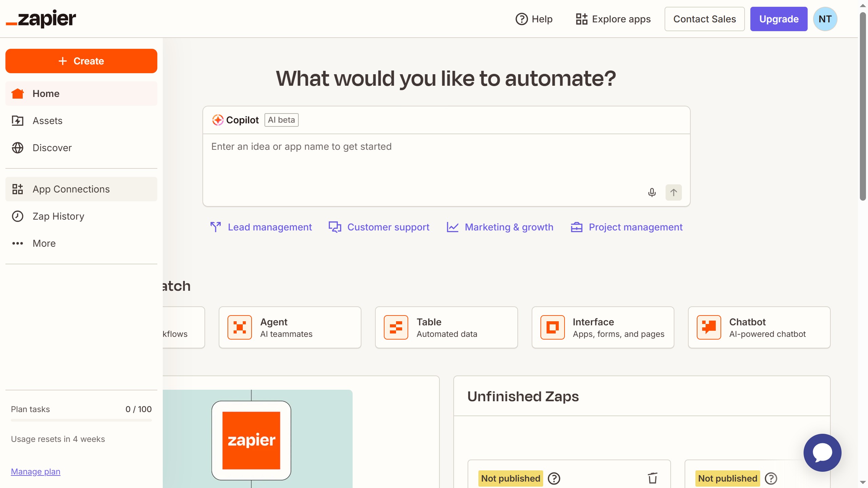
Task: Click the scrollbar down arrow
Action: click(863, 482)
